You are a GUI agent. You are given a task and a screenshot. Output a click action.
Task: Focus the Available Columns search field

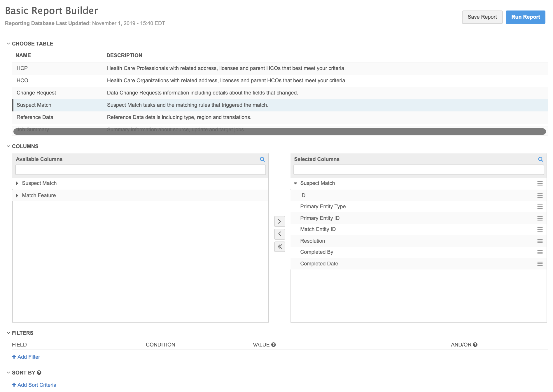tap(140, 170)
